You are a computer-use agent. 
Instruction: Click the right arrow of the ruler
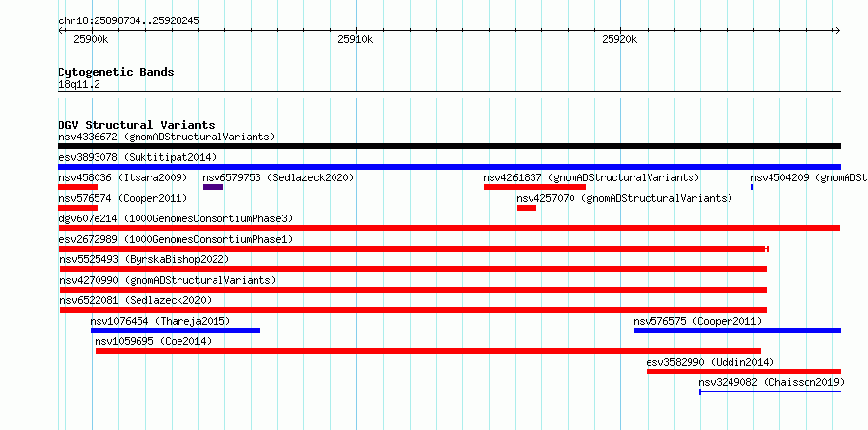coord(838,30)
